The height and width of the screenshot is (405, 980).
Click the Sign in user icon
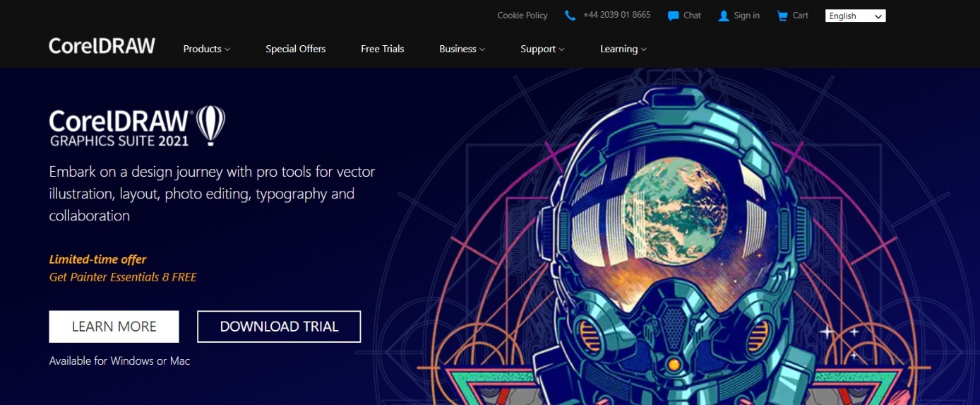723,16
